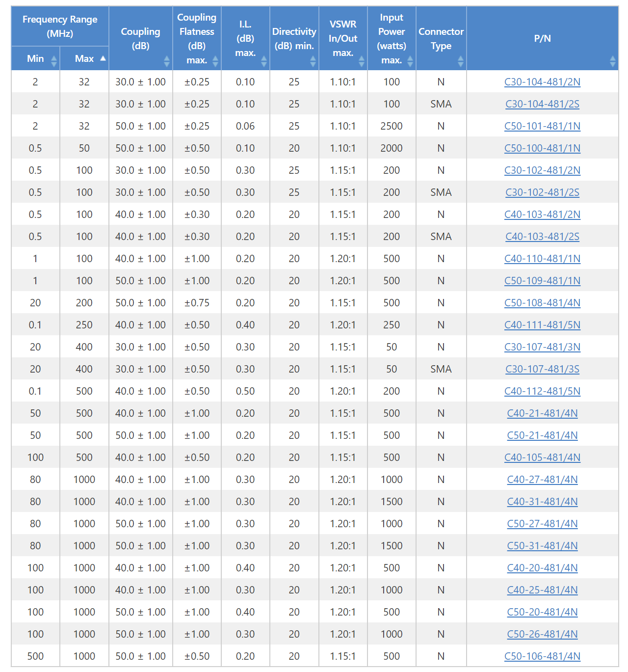Select 1500 watts cell in C40-31-481/4N row

pos(392,502)
